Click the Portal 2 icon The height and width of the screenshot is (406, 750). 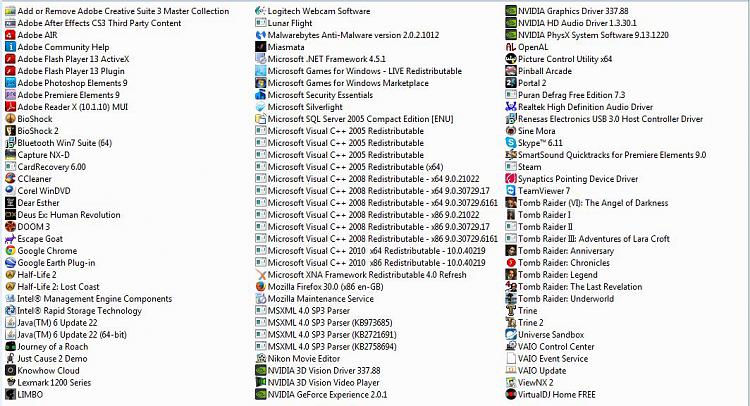pyautogui.click(x=511, y=83)
